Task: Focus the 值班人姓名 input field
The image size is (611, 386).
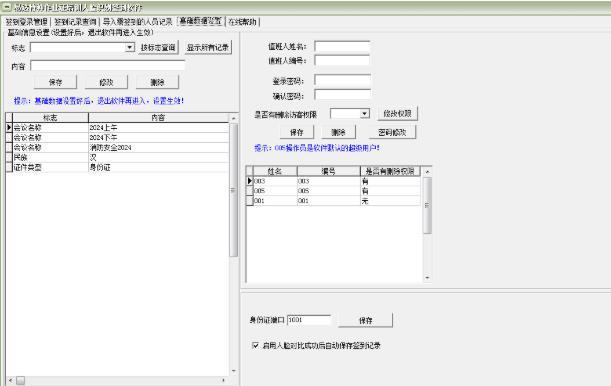Action: coord(342,46)
